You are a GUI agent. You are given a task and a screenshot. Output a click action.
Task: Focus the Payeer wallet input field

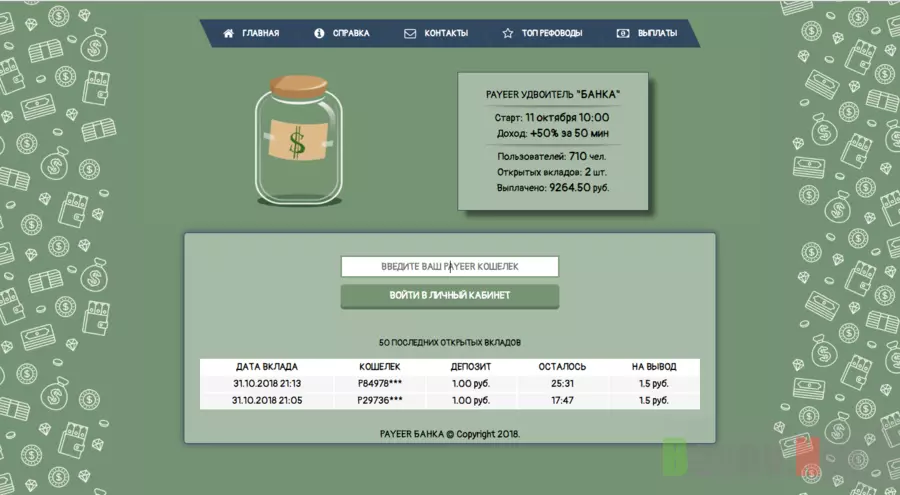449,266
